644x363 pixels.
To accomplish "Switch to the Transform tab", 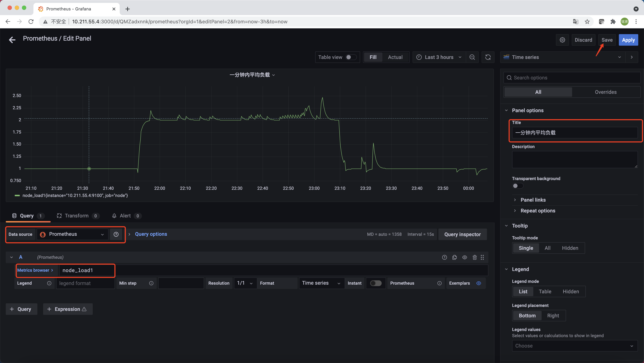I will (x=77, y=216).
